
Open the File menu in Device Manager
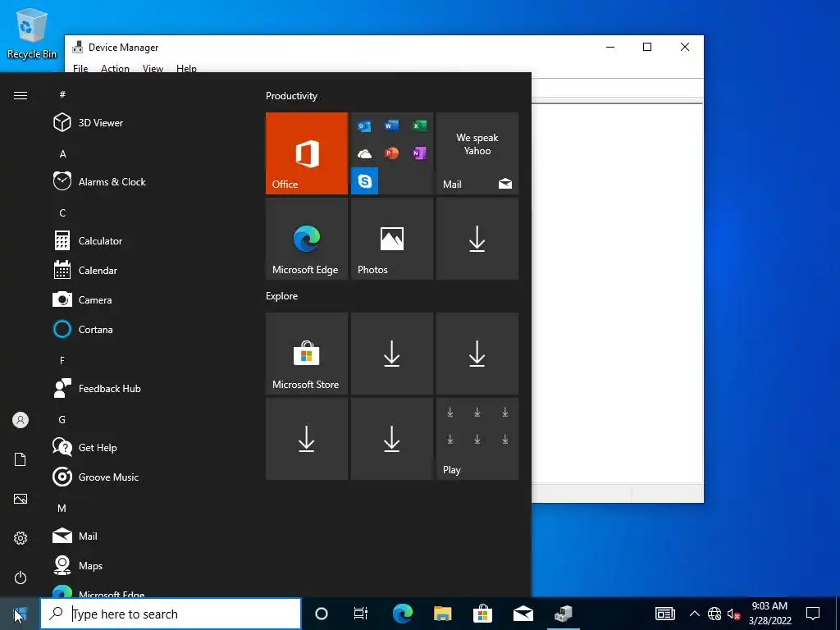tap(80, 68)
